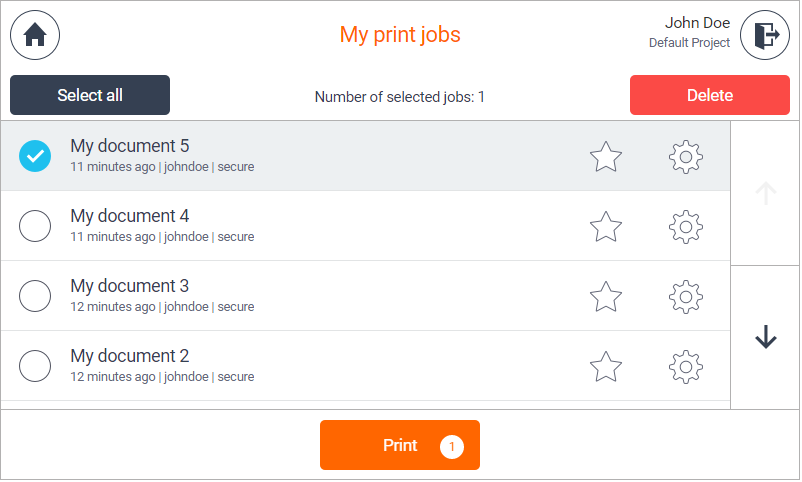Click the up arrow in list navigation

click(x=766, y=193)
